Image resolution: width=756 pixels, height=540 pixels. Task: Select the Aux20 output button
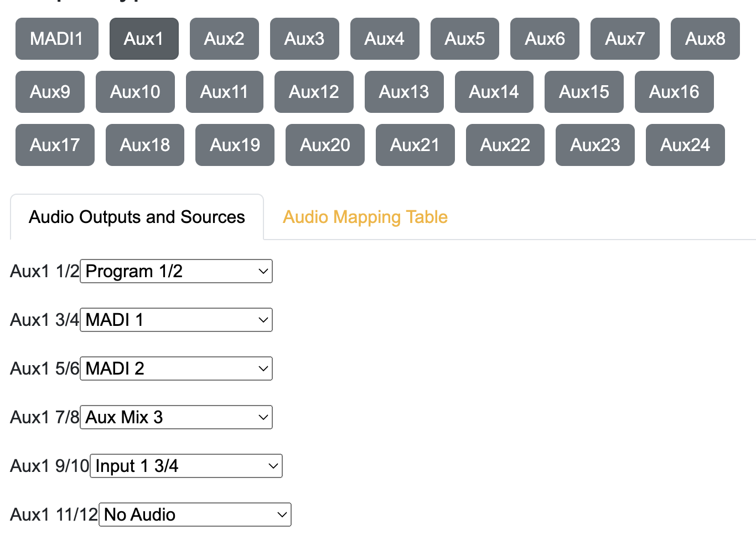(x=325, y=145)
